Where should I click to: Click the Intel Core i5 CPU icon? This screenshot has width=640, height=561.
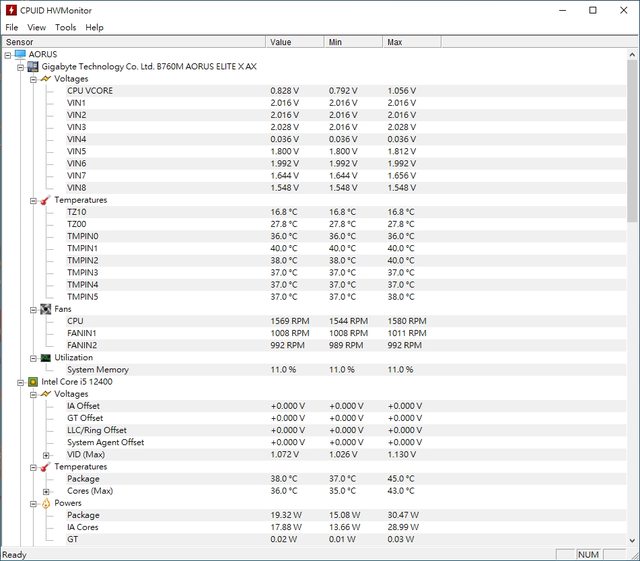(x=33, y=382)
